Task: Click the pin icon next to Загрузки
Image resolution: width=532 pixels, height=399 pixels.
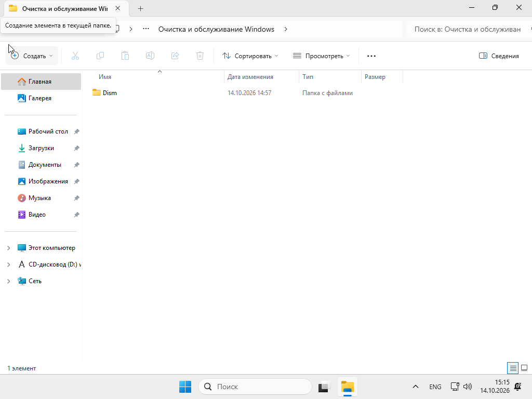Action: [x=77, y=148]
